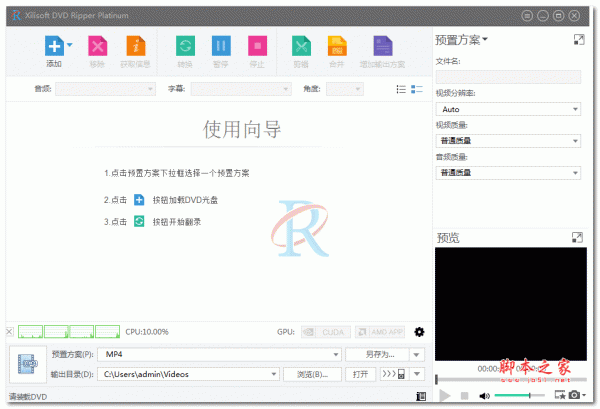Click the Xilisoft app logo icon
The image size is (600, 409).
(x=16, y=15)
